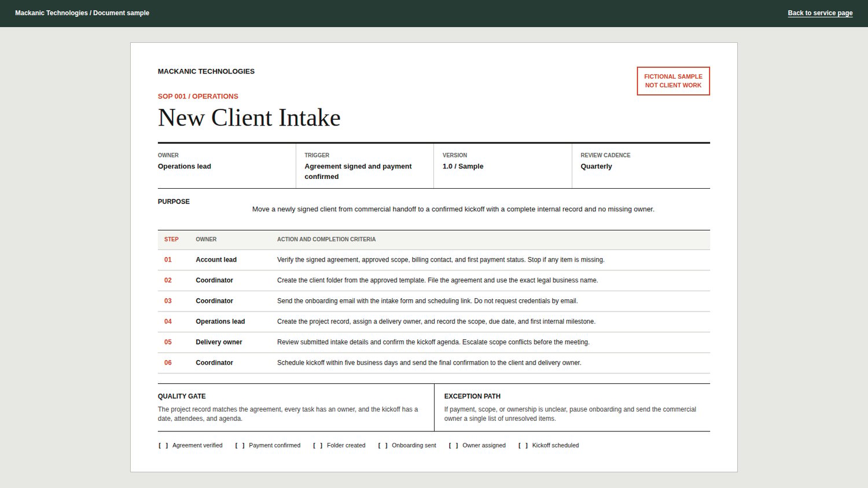This screenshot has width=868, height=488.
Task: Select step number 01
Action: point(168,260)
